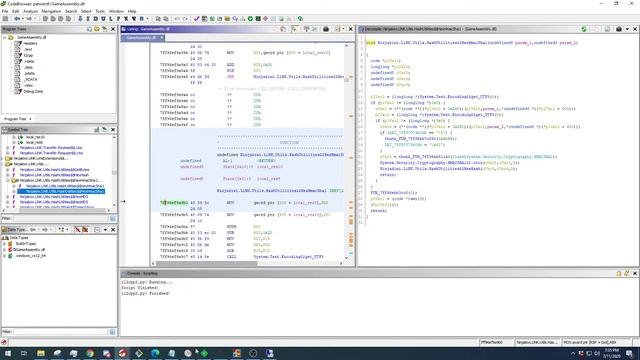Close the GameAssembly.dll listing tab
The width and height of the screenshot is (640, 360).
coord(161,38)
